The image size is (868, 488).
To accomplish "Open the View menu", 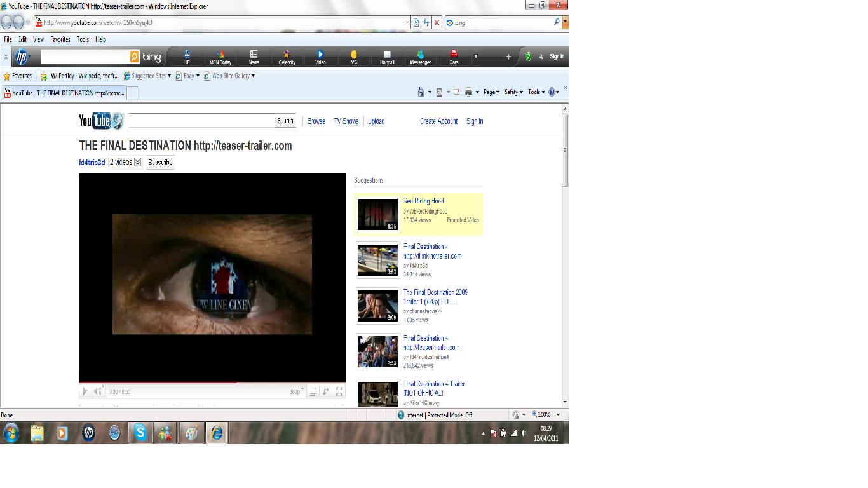I will (x=39, y=39).
